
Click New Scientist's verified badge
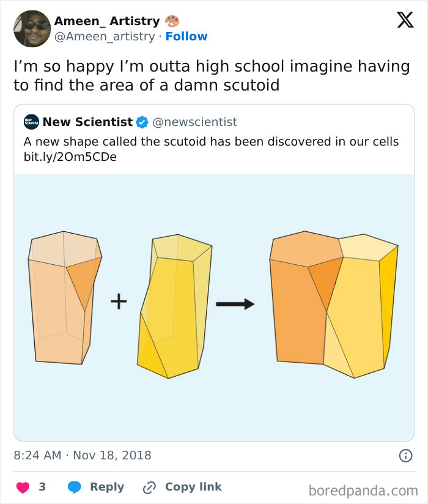[142, 122]
